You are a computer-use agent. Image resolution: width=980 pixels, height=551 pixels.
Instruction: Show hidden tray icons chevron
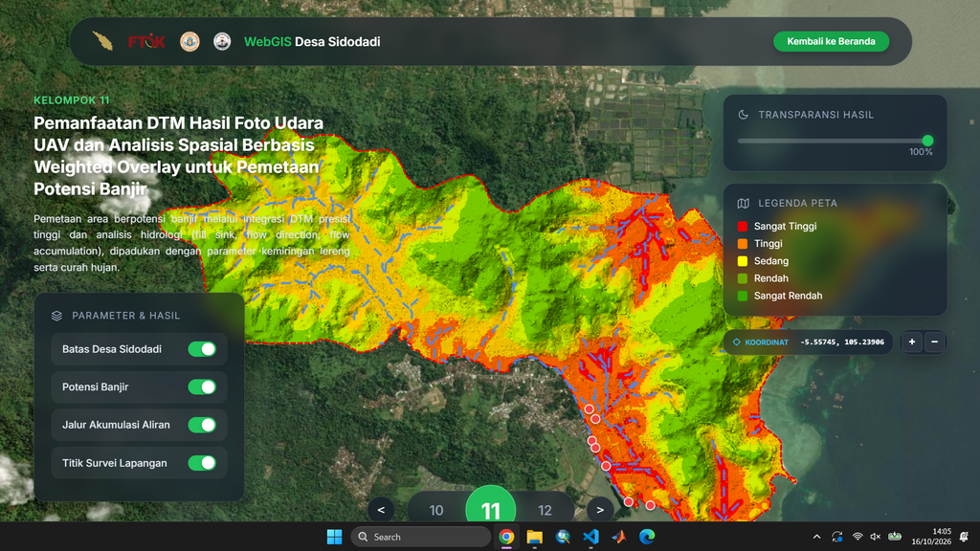pyautogui.click(x=816, y=537)
